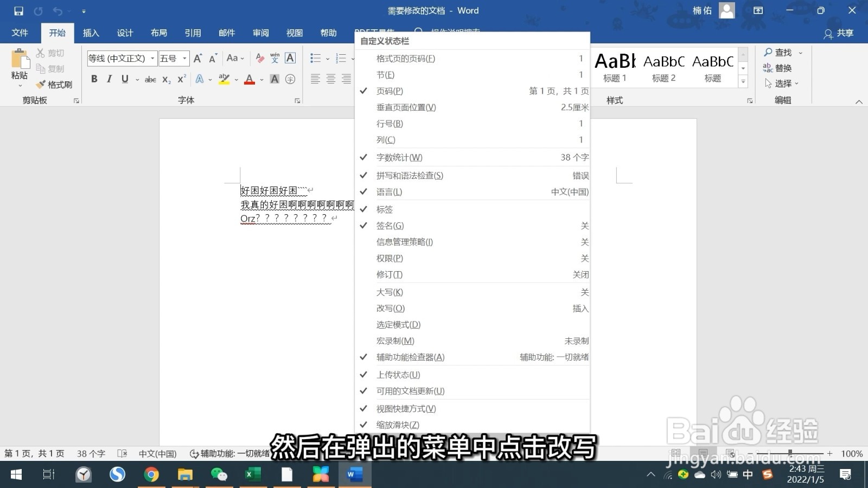Center align text icon
Image resolution: width=868 pixels, height=488 pixels.
(331, 79)
